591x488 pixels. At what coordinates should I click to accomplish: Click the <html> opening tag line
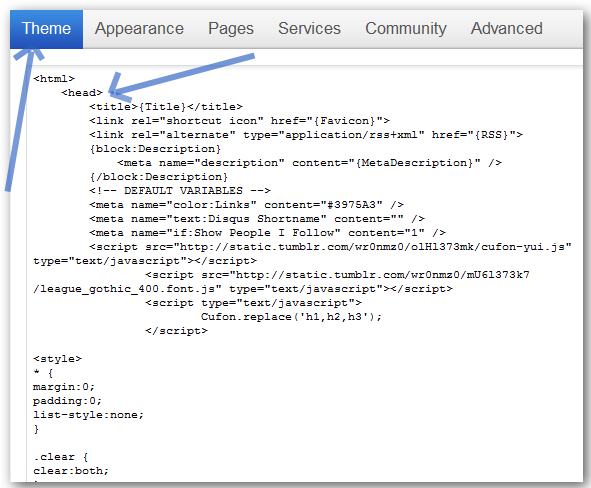54,79
